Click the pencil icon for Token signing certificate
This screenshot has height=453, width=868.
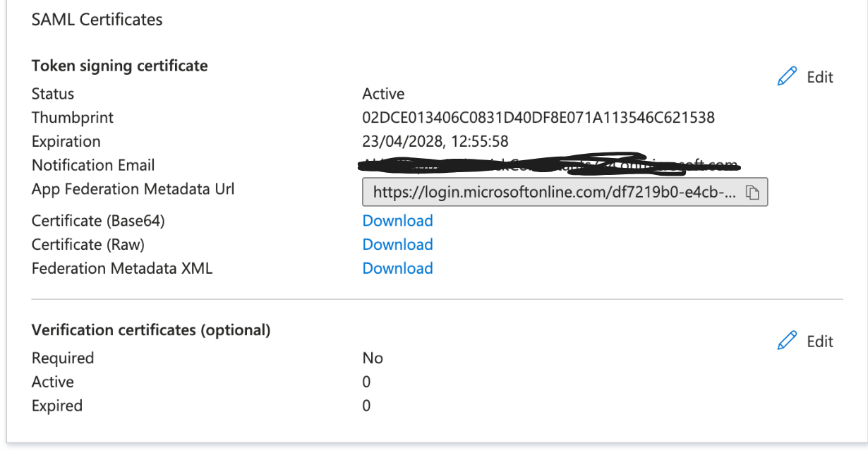coord(787,76)
